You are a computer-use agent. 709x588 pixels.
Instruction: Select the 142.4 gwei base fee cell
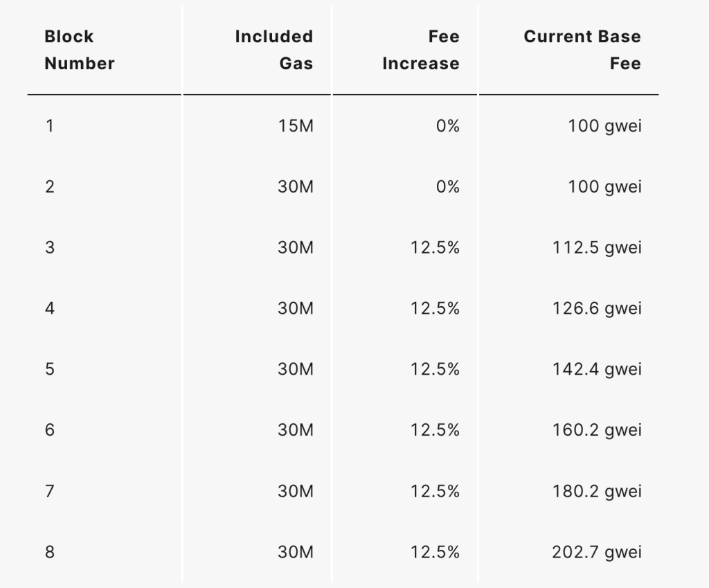[x=597, y=369]
